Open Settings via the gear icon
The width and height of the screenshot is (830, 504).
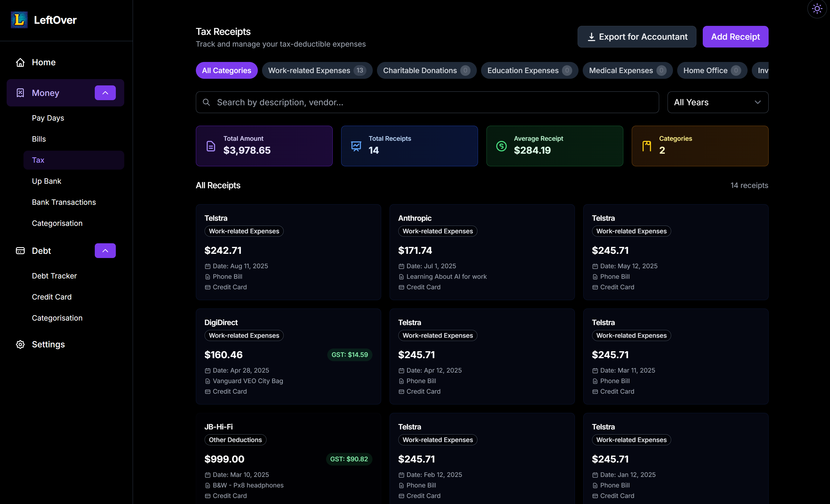tap(20, 344)
